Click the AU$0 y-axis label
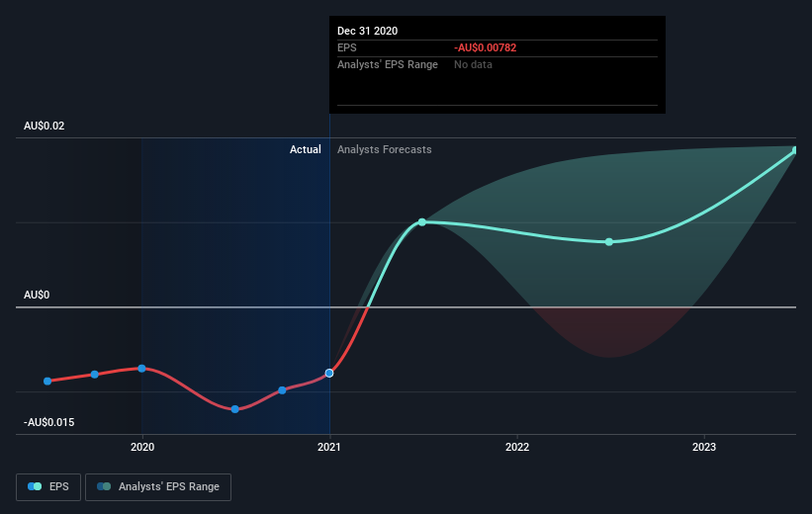The height and width of the screenshot is (514, 812). [37, 295]
